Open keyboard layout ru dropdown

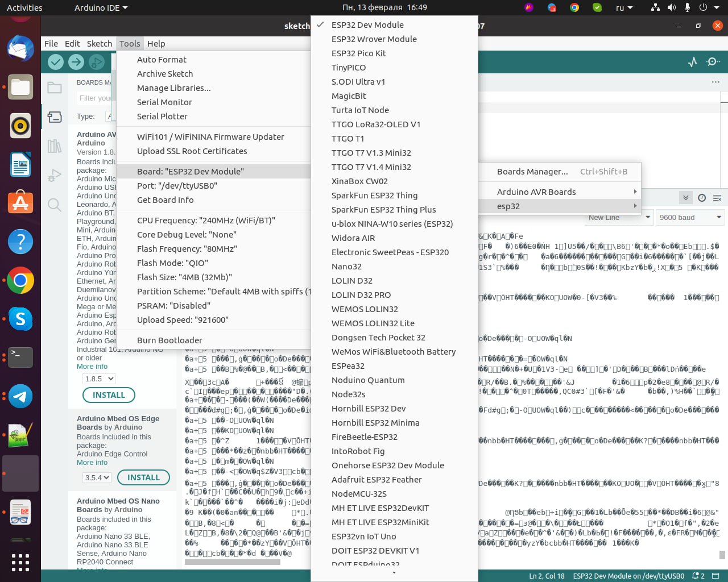click(x=624, y=8)
